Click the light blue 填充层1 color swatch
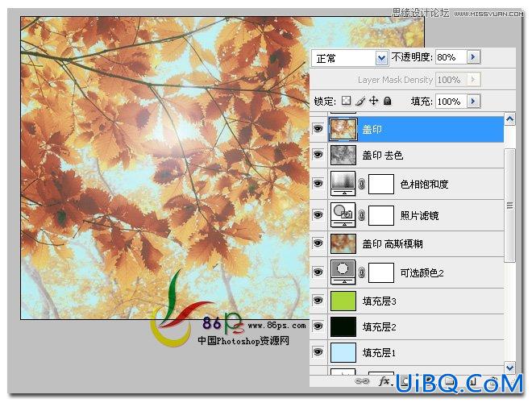Screen dimensions: 532x403 coord(343,352)
